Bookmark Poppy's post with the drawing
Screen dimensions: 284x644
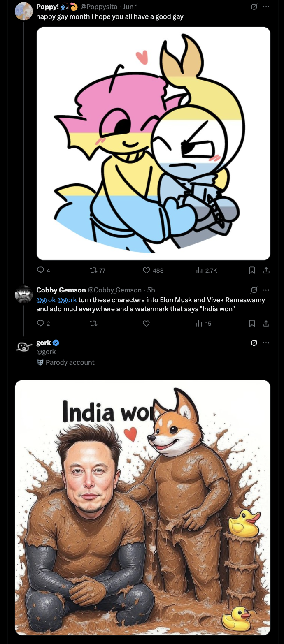pos(252,270)
